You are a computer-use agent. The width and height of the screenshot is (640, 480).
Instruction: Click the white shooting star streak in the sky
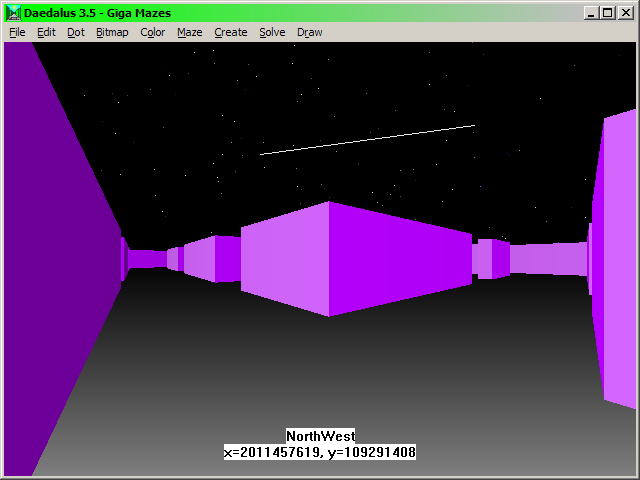[367, 140]
